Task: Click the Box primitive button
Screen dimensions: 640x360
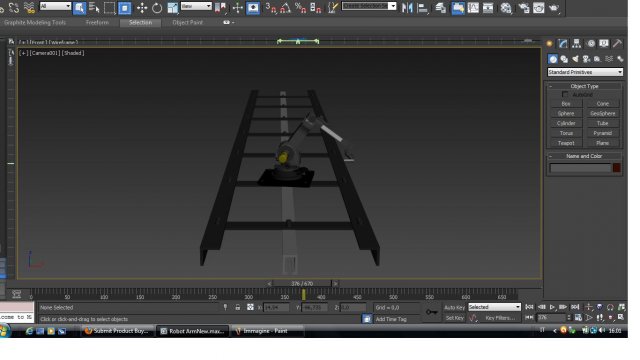Action: tap(566, 104)
